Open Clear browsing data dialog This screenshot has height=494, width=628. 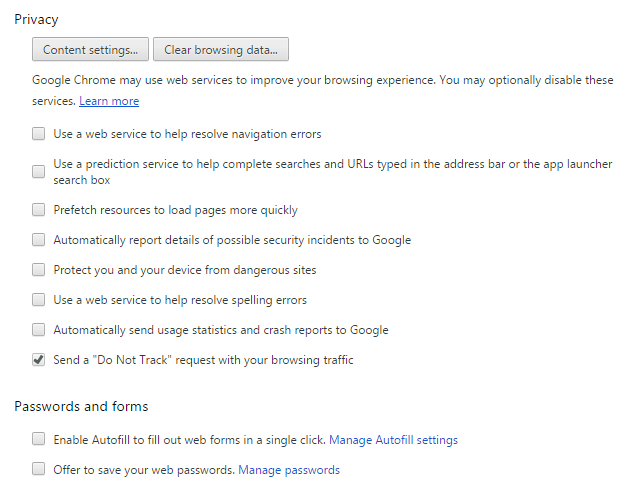point(221,50)
